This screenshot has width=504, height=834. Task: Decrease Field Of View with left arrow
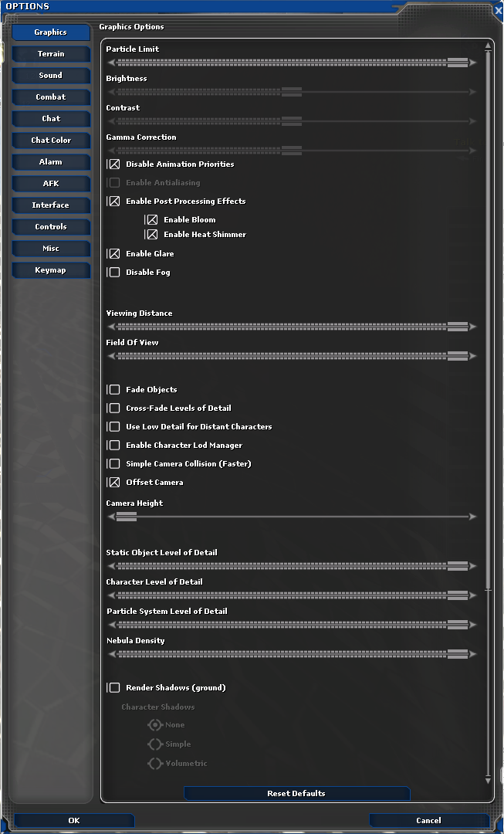111,356
